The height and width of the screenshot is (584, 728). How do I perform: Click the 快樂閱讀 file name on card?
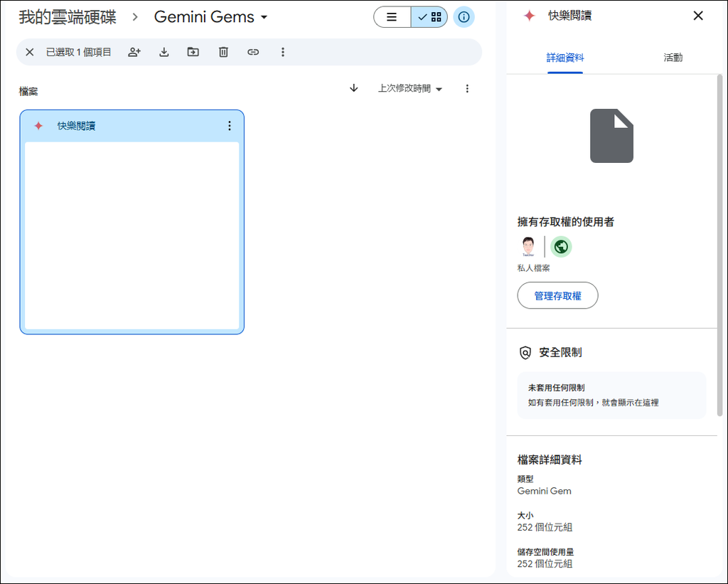coord(76,126)
